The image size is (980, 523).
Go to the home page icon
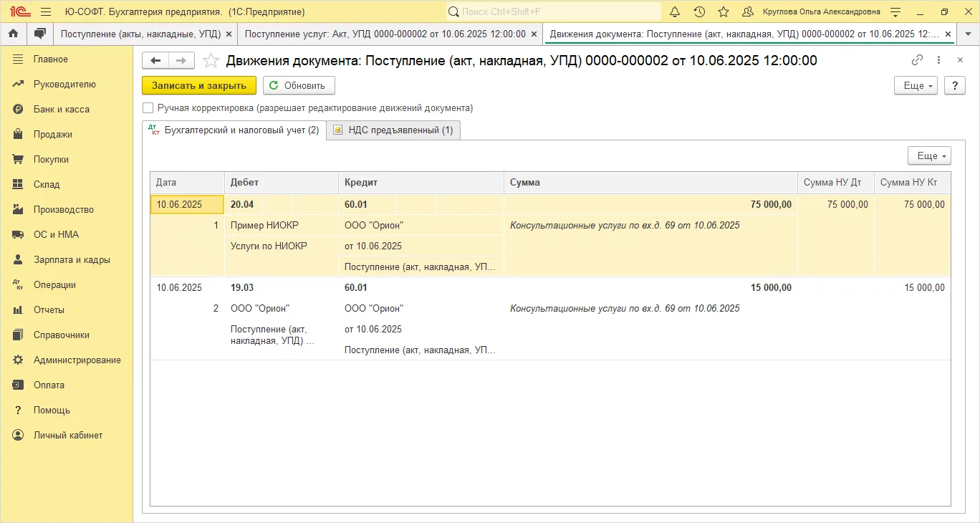13,34
